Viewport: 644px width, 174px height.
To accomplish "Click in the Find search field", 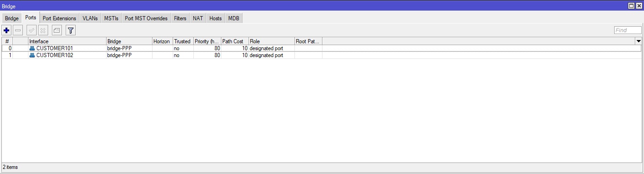I will (627, 30).
